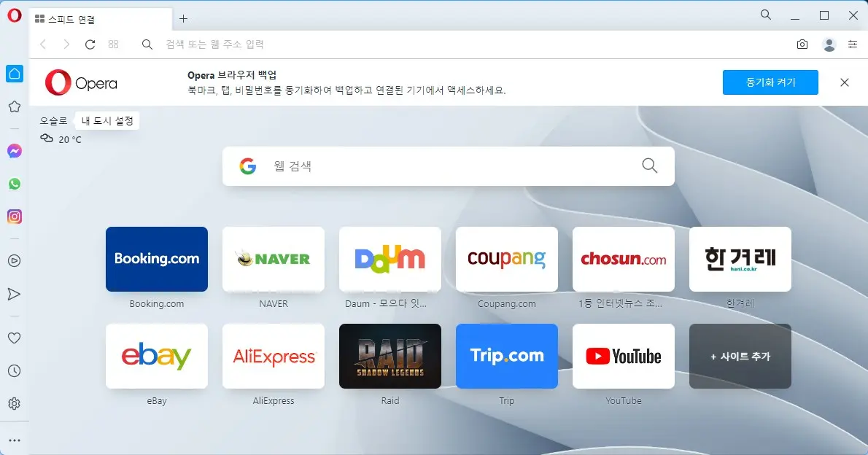This screenshot has height=455, width=868.
Task: Open the Booking.com speed dial tile
Action: [157, 259]
